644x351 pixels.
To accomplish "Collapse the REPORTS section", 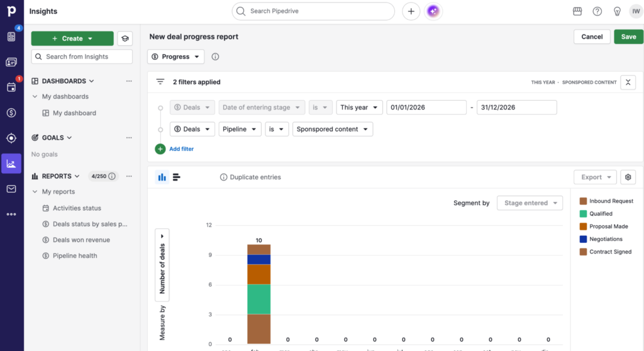I will [x=77, y=176].
